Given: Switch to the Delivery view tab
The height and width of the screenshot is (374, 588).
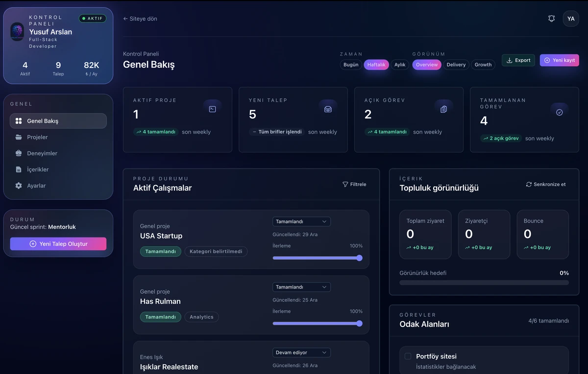Looking at the screenshot, I should 456,65.
